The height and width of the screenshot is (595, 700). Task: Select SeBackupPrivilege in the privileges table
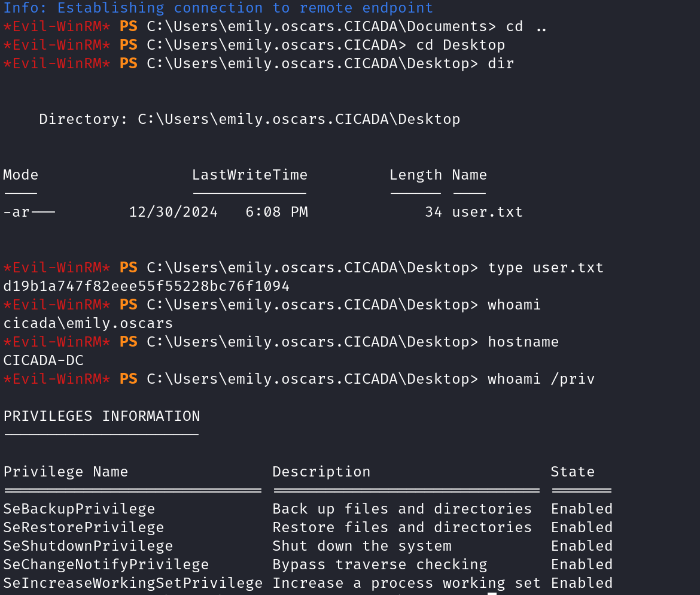pyautogui.click(x=79, y=509)
